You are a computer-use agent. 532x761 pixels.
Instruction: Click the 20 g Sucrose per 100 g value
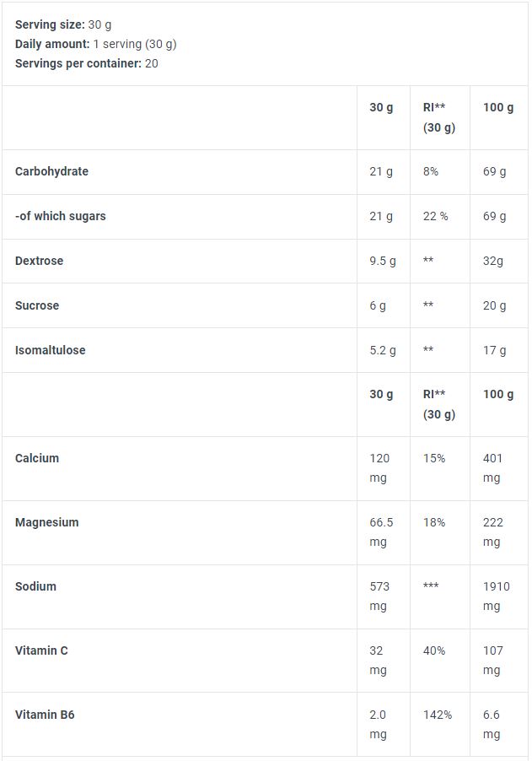(x=494, y=305)
